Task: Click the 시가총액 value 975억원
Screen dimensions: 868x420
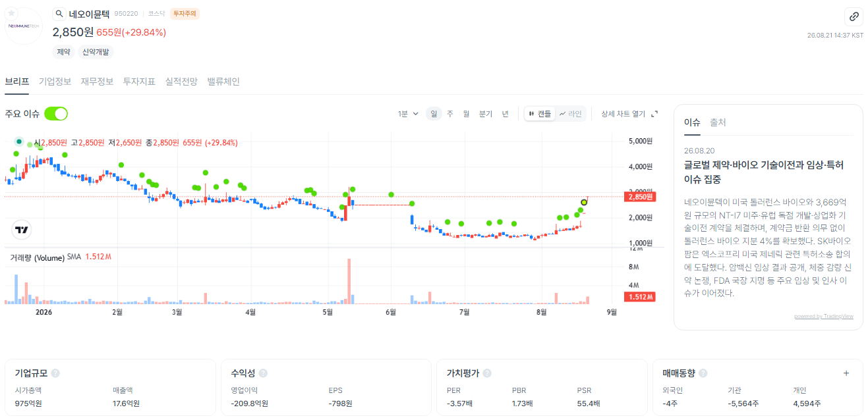Action: tap(28, 403)
